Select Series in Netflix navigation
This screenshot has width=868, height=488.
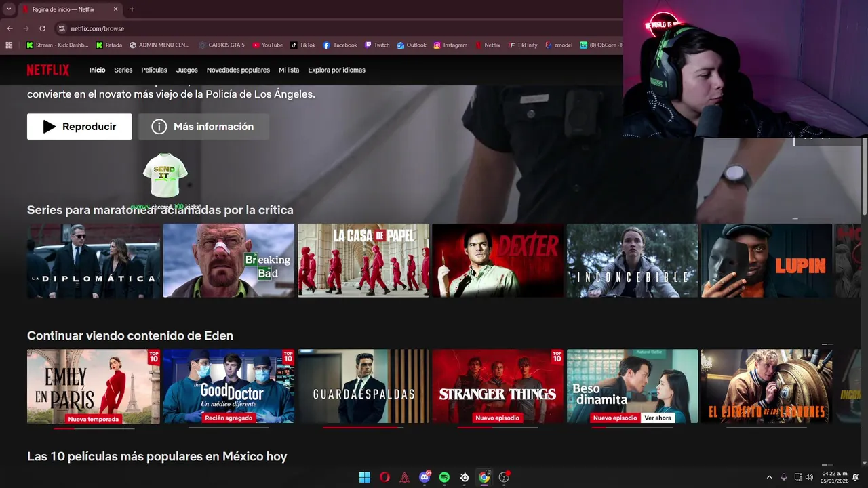point(123,70)
